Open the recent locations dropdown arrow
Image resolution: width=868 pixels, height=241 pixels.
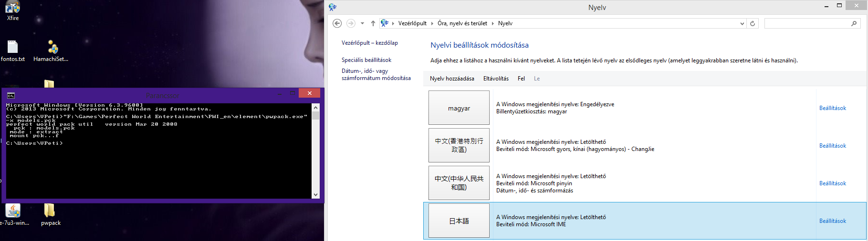(x=362, y=23)
